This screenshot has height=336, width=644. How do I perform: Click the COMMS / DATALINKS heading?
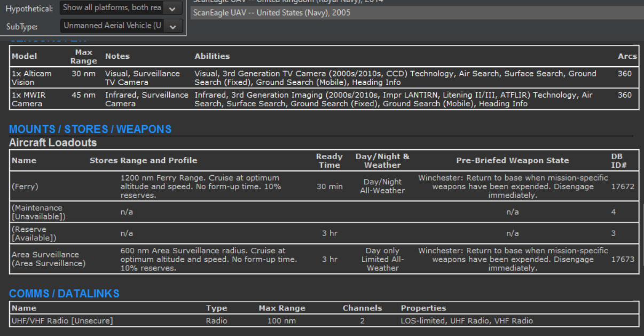[x=64, y=294]
